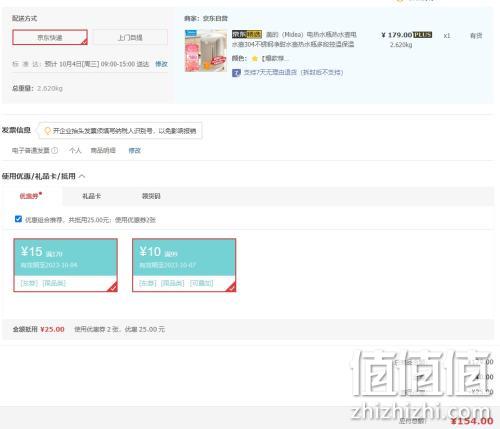Click the info icon beside 电子普通发票
Viewport: 500px width, 429px height.
pos(55,150)
